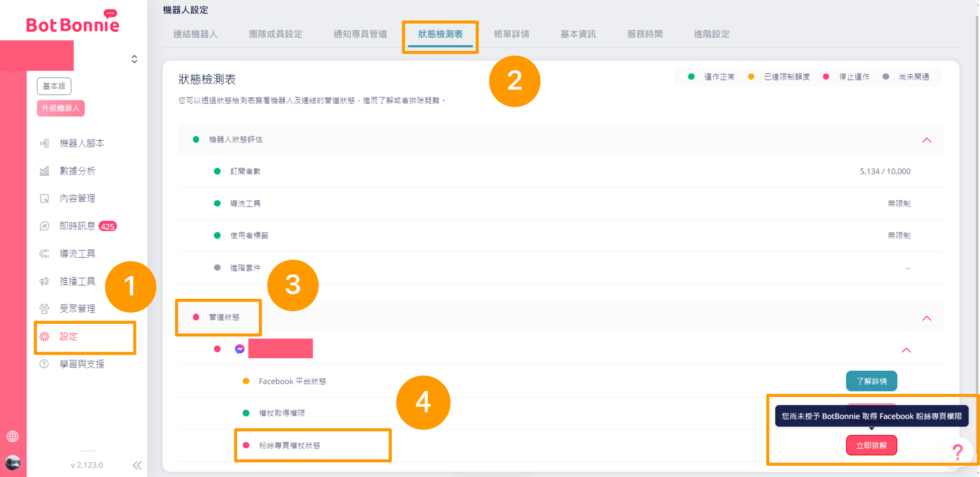Open 即時訊息 chat bubble icon

pyautogui.click(x=45, y=226)
